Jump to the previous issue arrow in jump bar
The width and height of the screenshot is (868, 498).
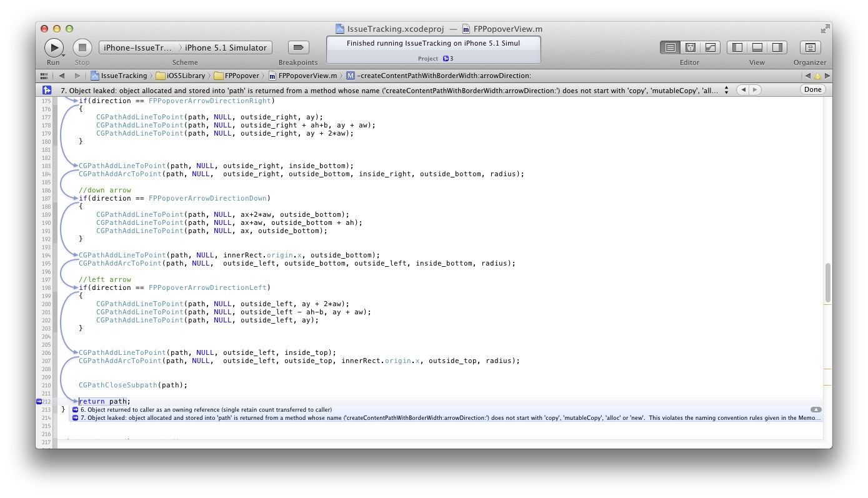tap(807, 76)
